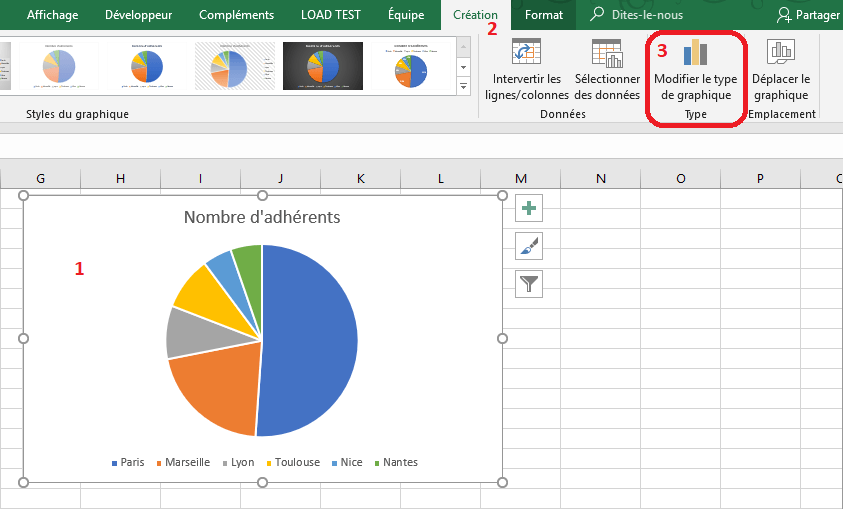
Task: Expand the chart styles gallery
Action: 463,88
